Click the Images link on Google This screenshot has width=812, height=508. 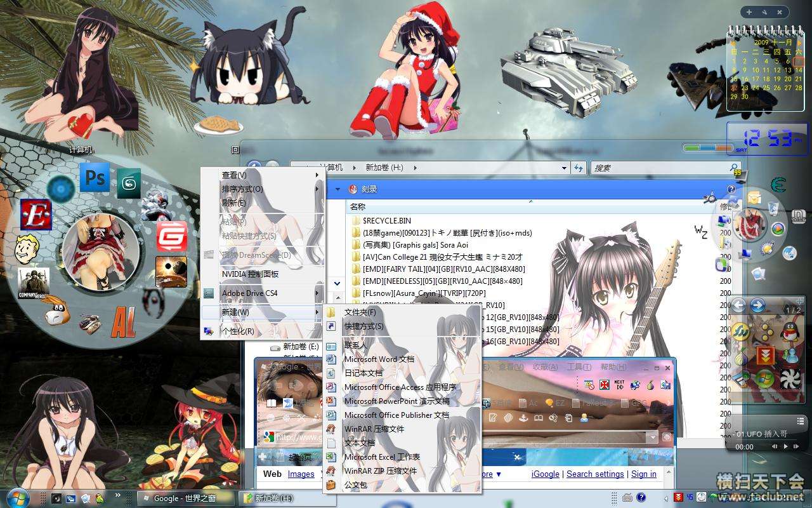[301, 474]
